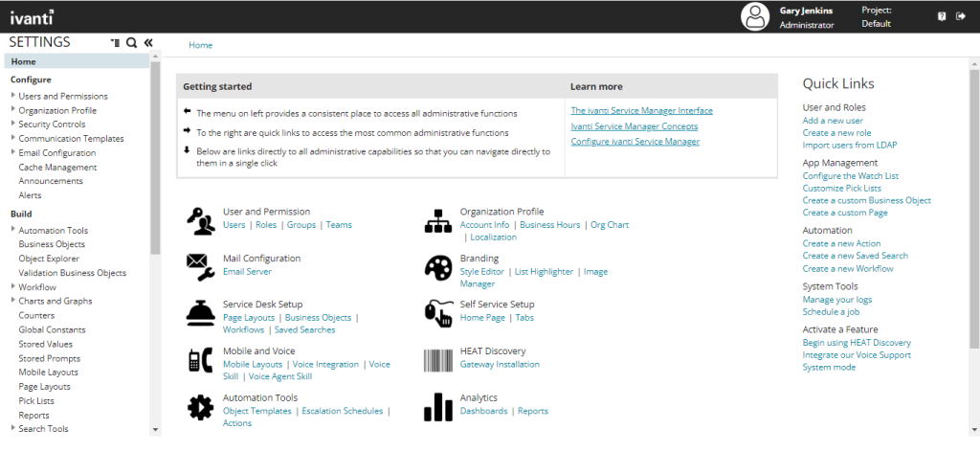Click the sidebar scrollbar down arrow
This screenshot has height=452, width=980.
pyautogui.click(x=156, y=429)
